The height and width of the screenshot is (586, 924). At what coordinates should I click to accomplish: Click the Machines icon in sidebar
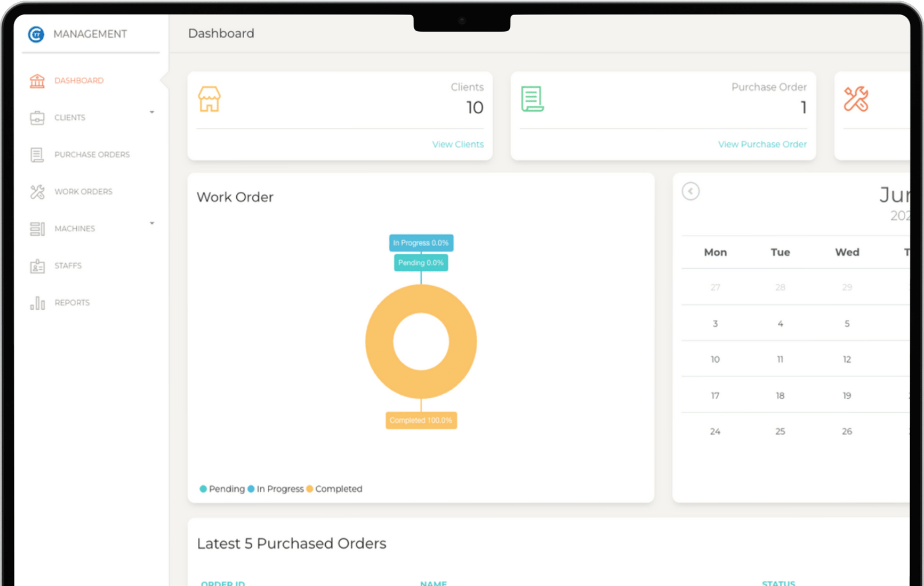[x=37, y=229]
